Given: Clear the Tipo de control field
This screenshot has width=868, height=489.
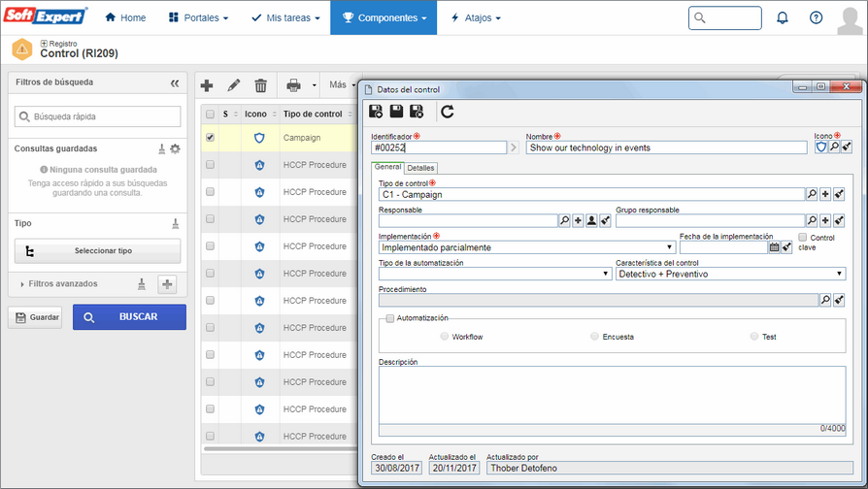Looking at the screenshot, I should click(839, 194).
